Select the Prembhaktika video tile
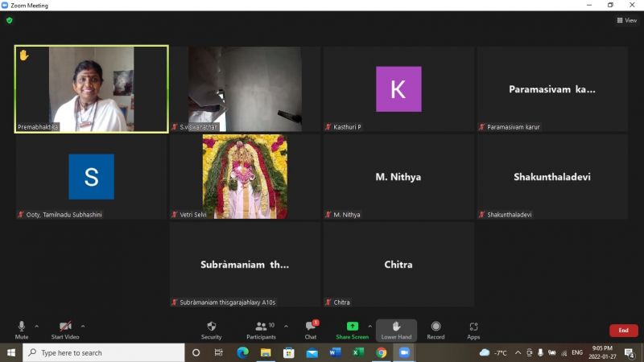Screen dimensions: 644x362 91,88
